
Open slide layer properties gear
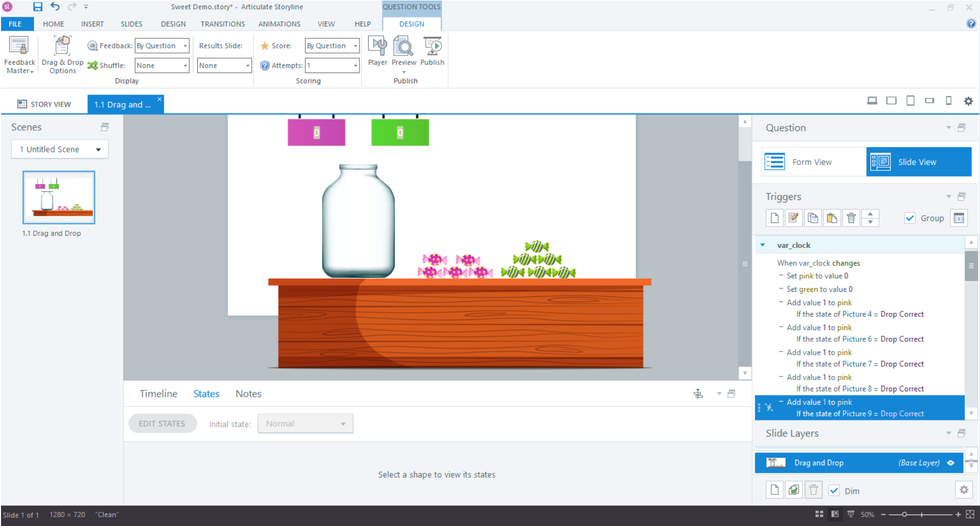tap(964, 490)
